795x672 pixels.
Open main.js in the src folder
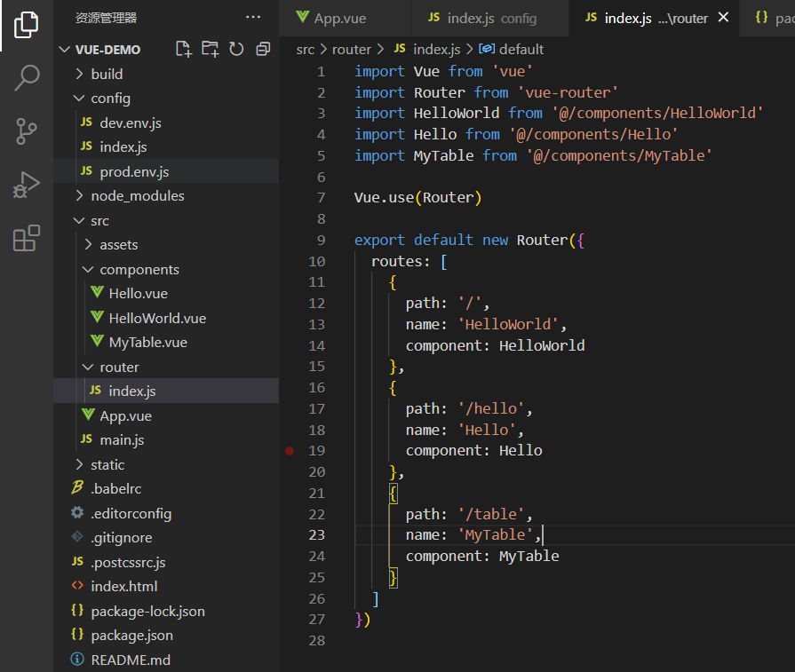[x=166, y=440]
